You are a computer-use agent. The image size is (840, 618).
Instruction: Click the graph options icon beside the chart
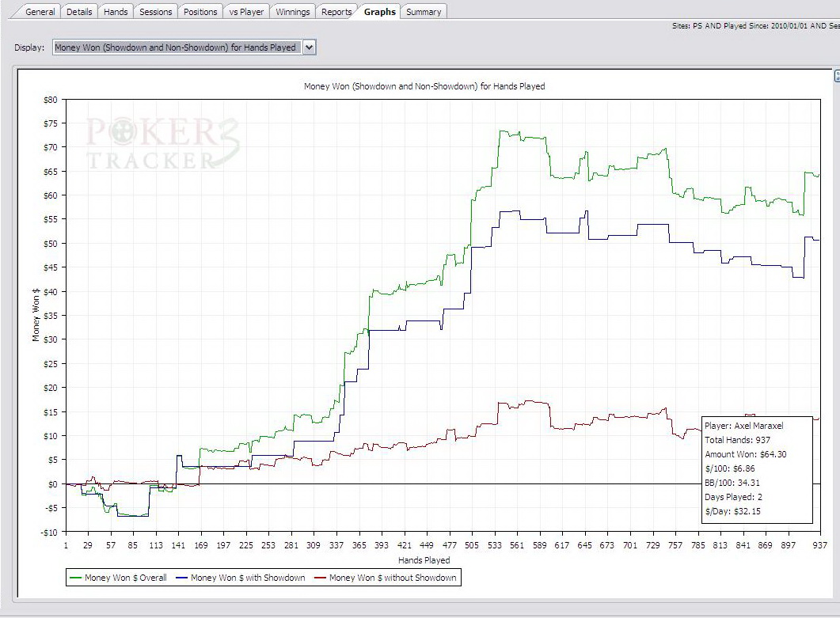pyautogui.click(x=837, y=76)
